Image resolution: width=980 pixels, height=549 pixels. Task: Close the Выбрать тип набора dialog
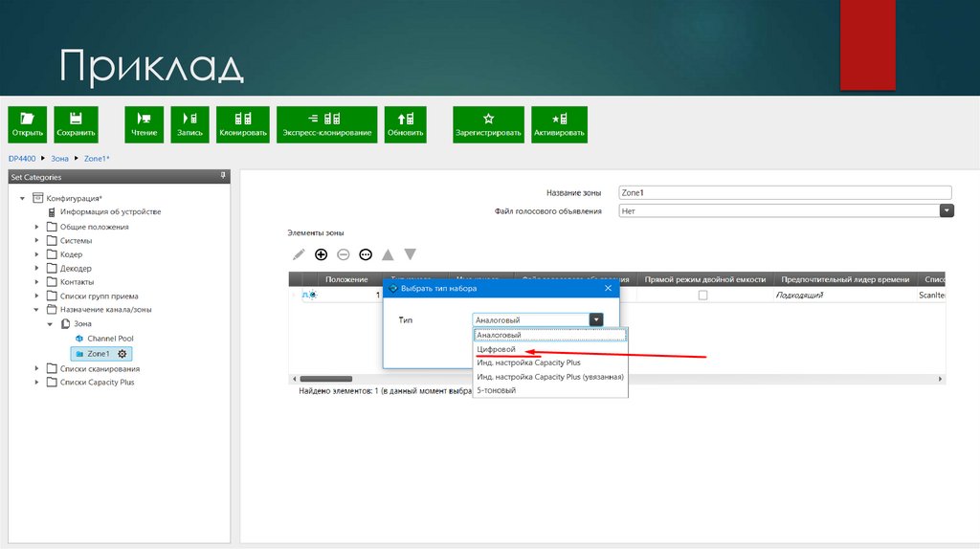click(608, 288)
